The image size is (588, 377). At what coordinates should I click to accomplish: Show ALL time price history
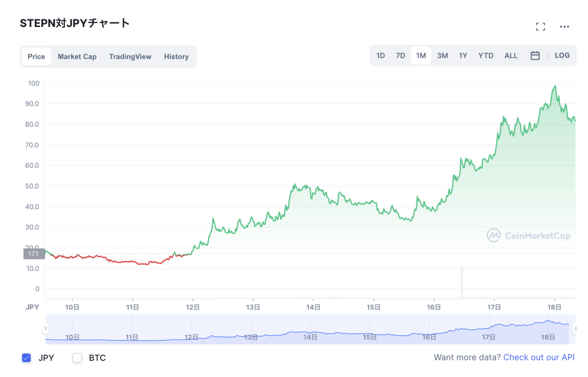[x=511, y=56]
